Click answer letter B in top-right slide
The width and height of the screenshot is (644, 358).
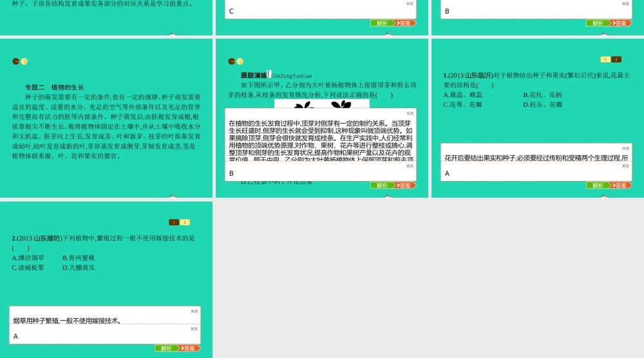[x=447, y=11]
